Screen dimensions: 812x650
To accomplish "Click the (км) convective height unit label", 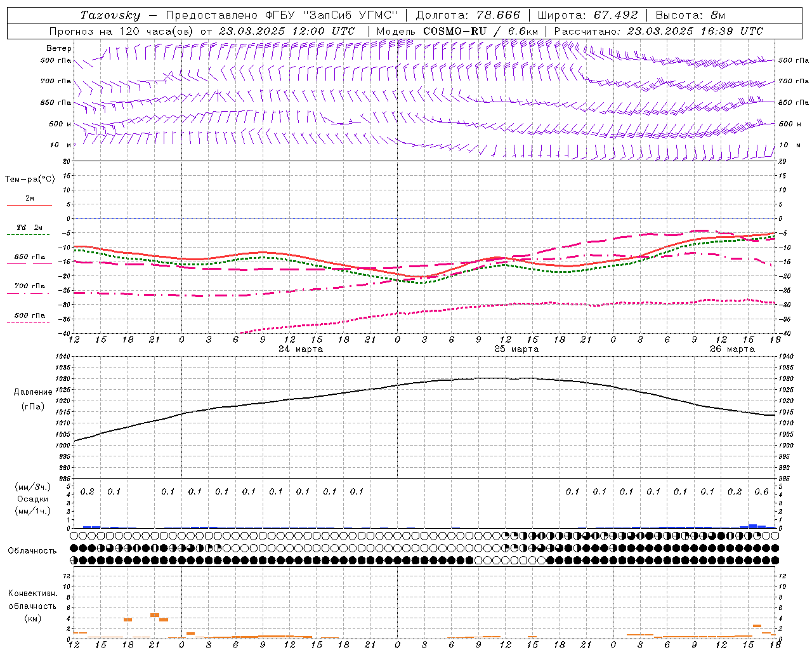I will (x=32, y=618).
